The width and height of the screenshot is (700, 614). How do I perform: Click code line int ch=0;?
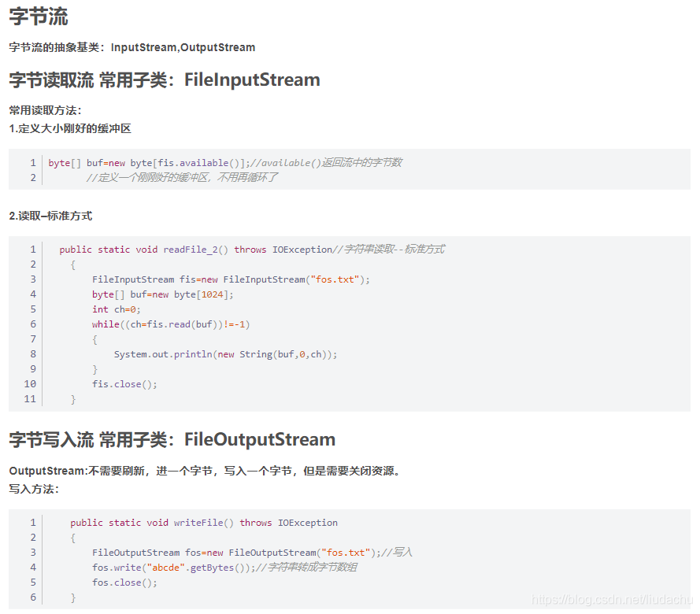point(116,309)
